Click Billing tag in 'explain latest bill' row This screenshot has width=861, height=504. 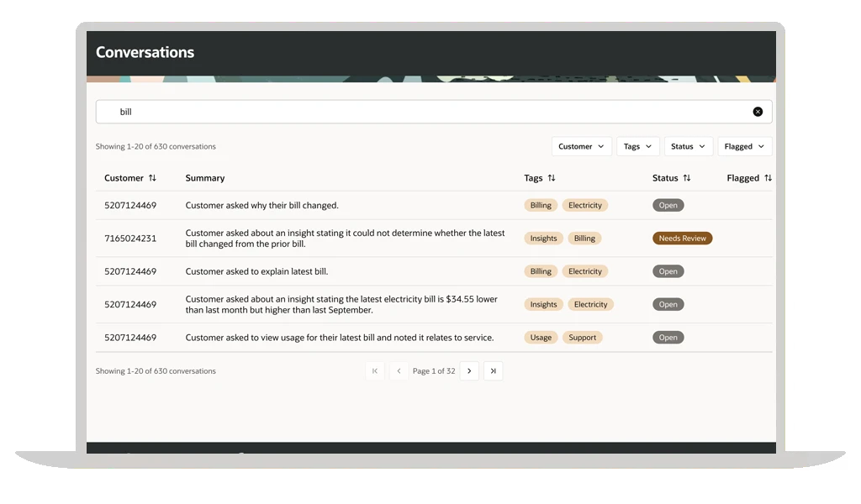tap(541, 271)
